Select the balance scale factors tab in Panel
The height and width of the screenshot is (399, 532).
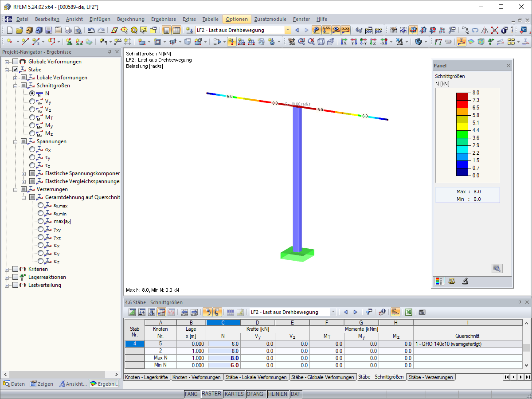[452, 281]
